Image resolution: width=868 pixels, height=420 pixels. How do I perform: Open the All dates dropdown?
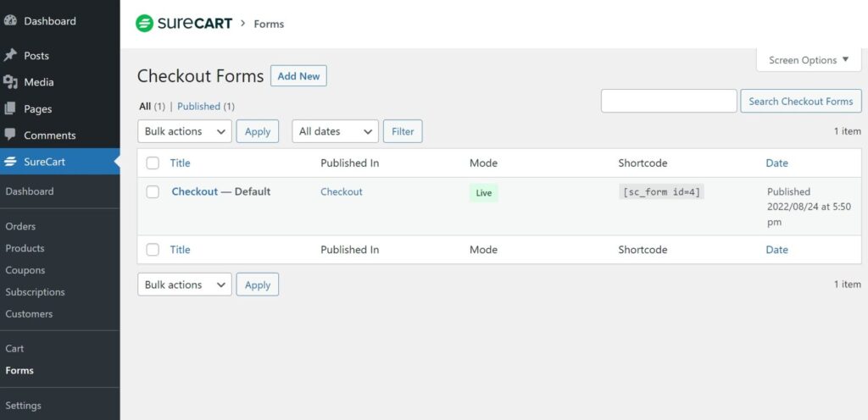(336, 131)
